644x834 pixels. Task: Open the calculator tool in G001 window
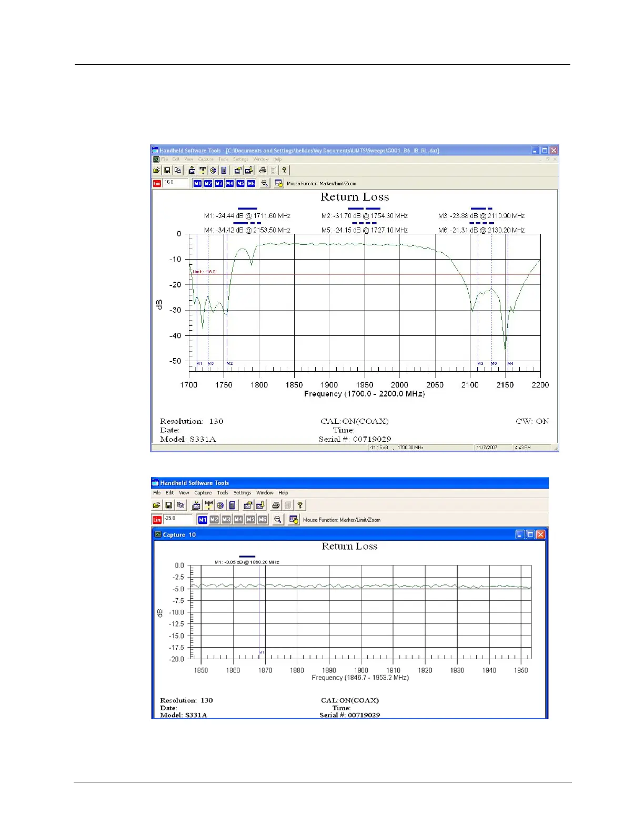(x=224, y=171)
